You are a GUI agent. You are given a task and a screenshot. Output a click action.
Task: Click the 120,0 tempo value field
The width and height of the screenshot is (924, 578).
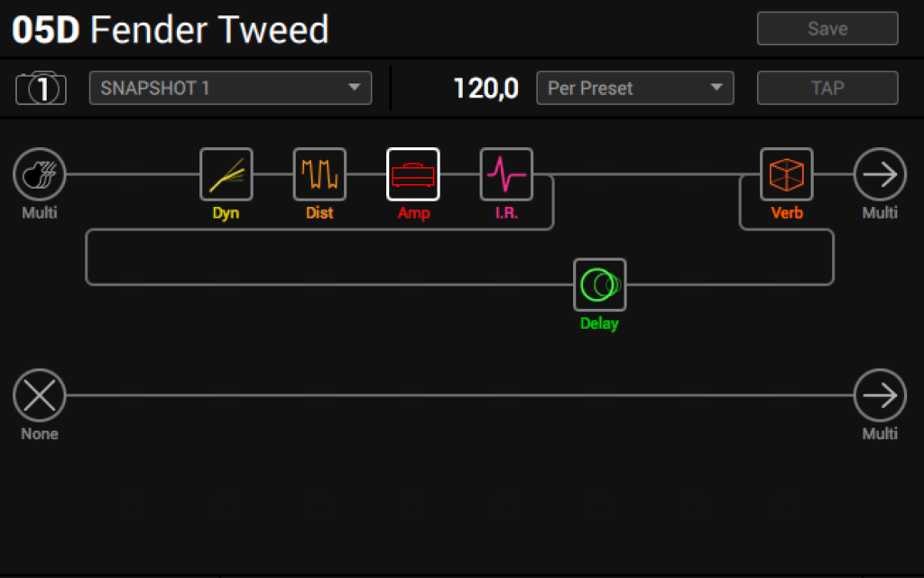click(485, 89)
